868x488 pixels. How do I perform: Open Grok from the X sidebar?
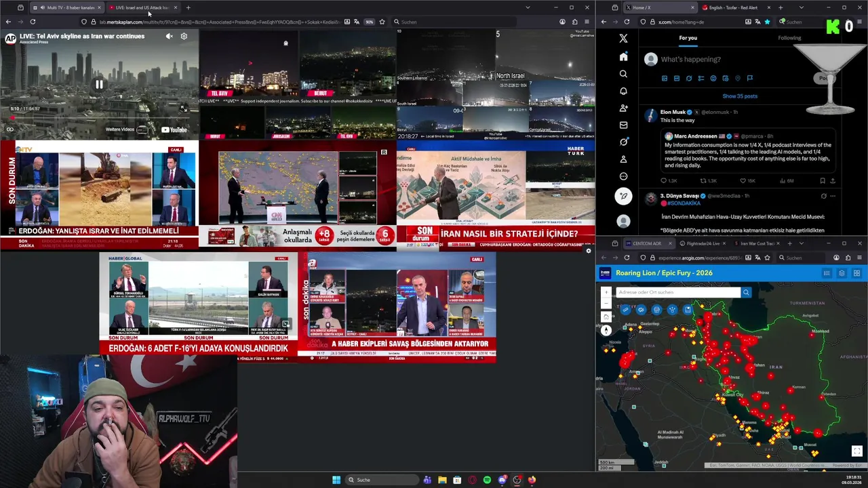coord(623,142)
